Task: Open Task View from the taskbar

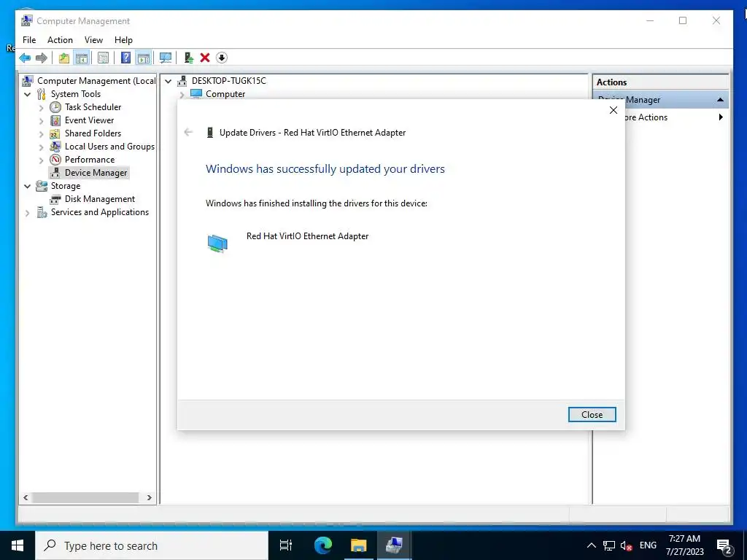Action: (286, 545)
